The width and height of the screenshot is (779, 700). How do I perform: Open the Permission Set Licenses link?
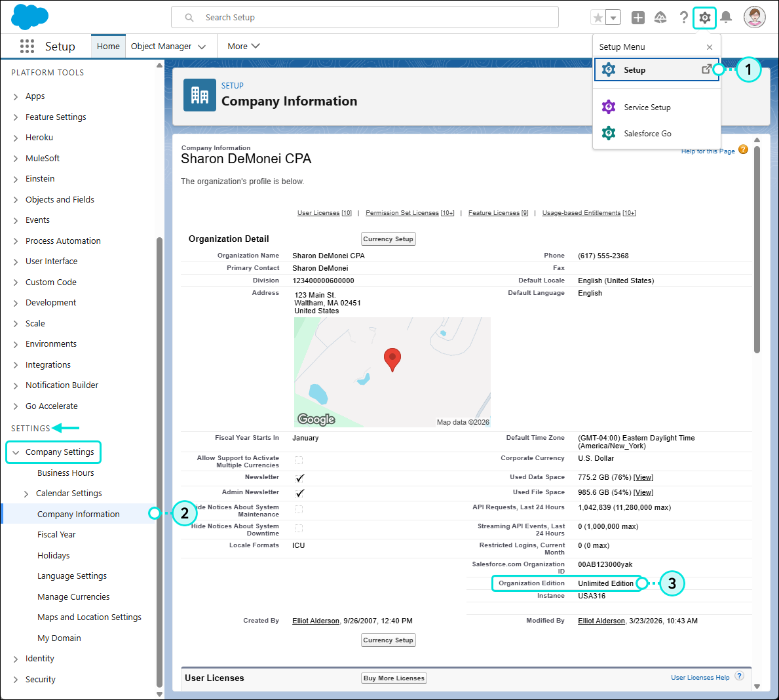tap(402, 212)
